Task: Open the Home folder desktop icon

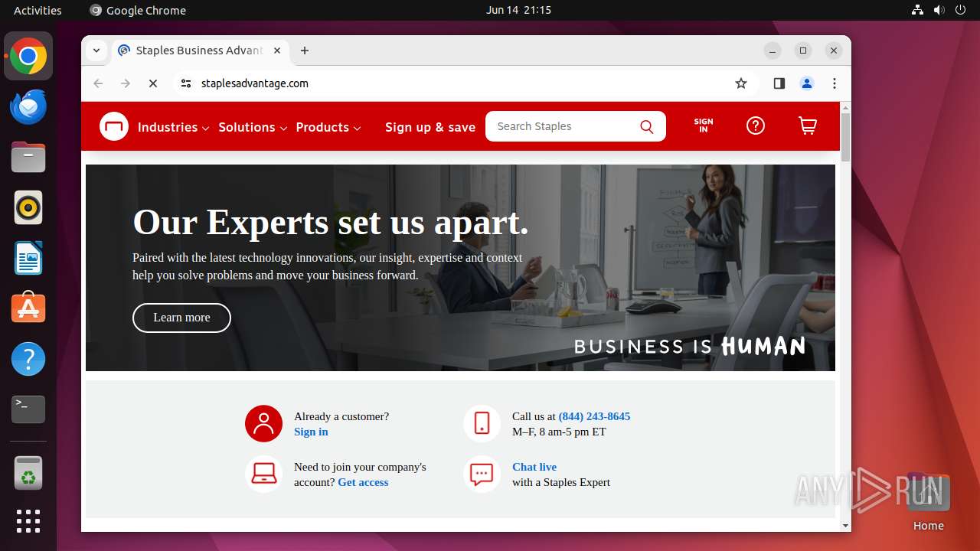Action: click(x=928, y=501)
